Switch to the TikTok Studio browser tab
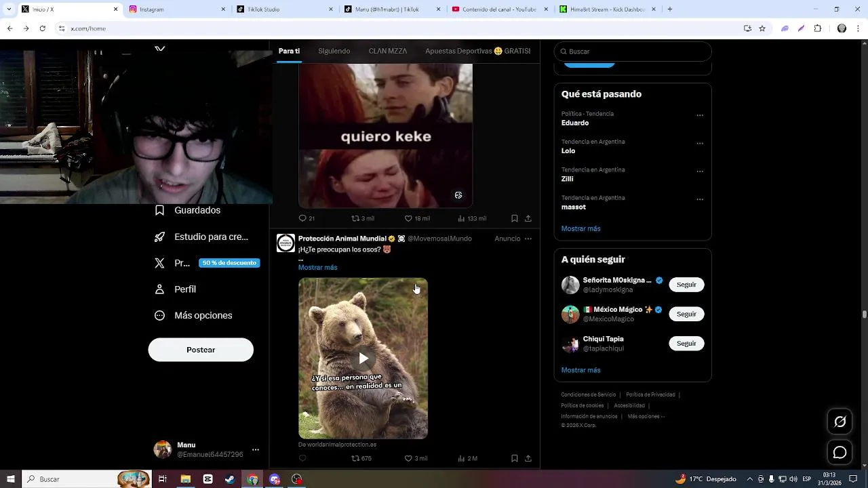The height and width of the screenshot is (488, 868). pos(284,9)
